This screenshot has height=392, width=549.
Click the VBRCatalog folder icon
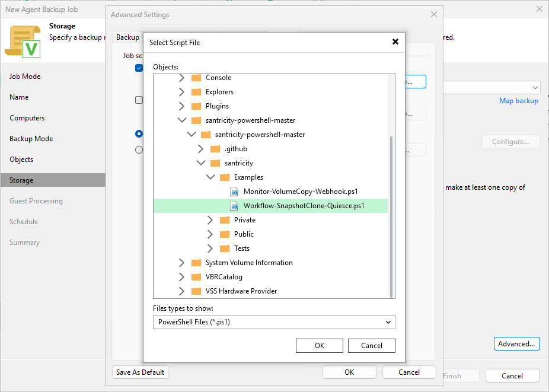(196, 277)
